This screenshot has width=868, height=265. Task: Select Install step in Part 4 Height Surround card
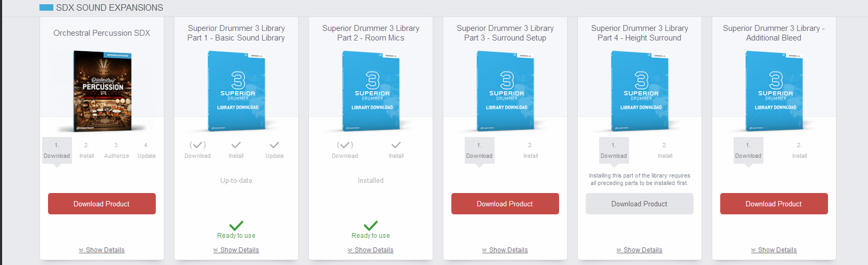665,150
